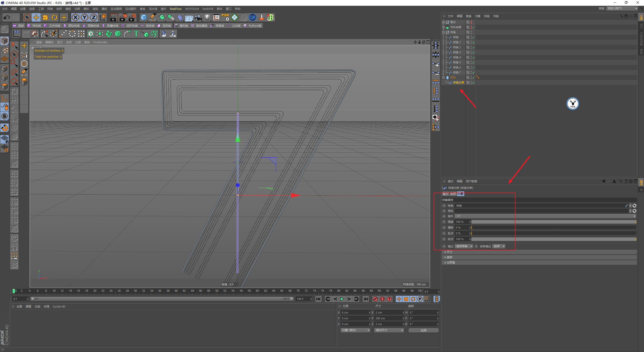The image size is (644, 352).
Task: Open Render Settings clapperboard gear icon
Action: (132, 17)
